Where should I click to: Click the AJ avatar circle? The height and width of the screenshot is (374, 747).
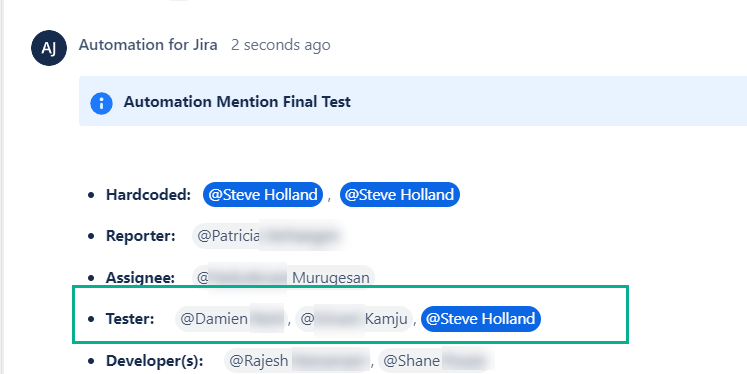tap(49, 48)
